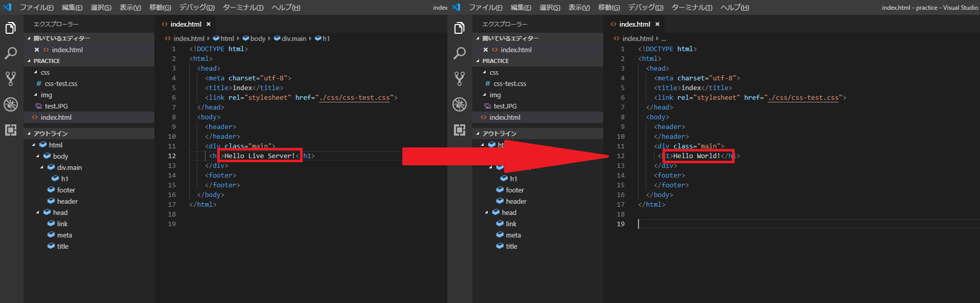The image size is (980, 303).
Task: Open Source Control icon in left window
Action: point(11,79)
